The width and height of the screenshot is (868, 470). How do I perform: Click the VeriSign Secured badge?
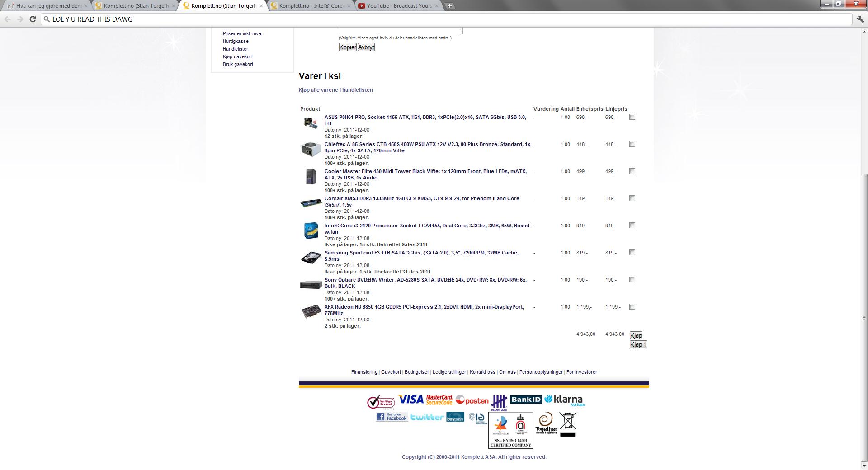click(x=381, y=402)
